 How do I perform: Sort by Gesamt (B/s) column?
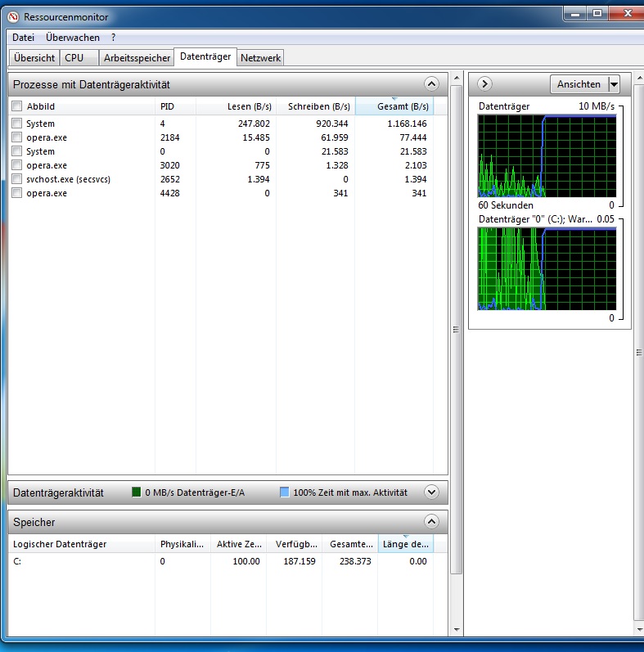coord(394,106)
